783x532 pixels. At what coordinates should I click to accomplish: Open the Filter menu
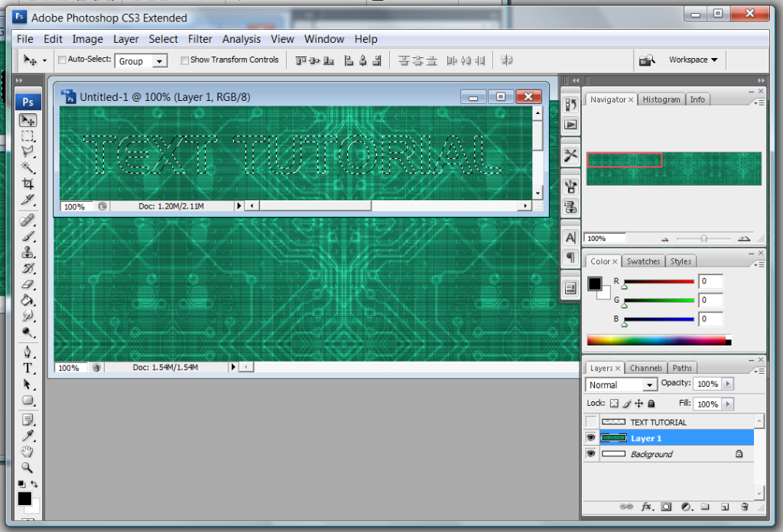[200, 39]
